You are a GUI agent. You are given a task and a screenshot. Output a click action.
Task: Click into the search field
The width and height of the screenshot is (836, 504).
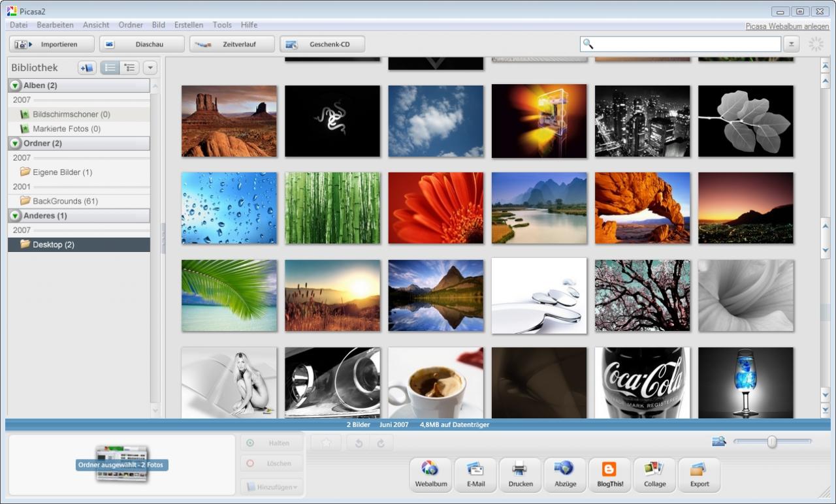(681, 44)
